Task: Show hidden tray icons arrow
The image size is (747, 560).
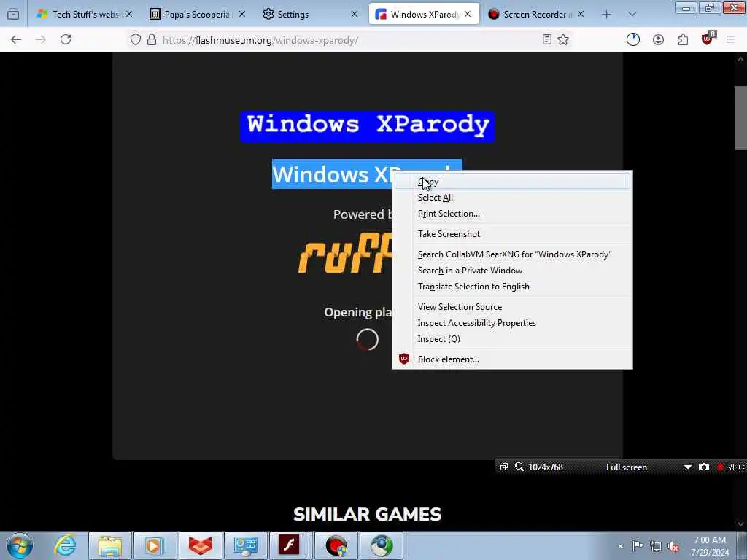Action: coord(620,546)
